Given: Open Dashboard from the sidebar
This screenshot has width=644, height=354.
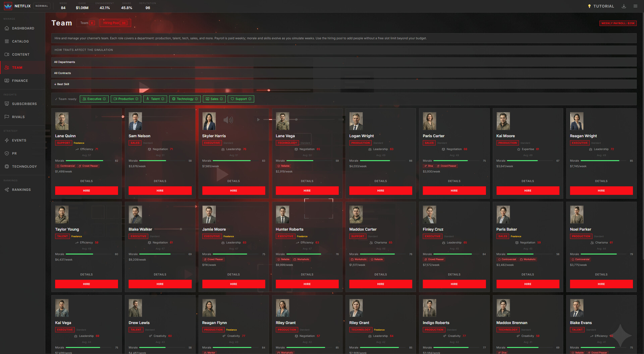Looking at the screenshot, I should click(x=23, y=29).
